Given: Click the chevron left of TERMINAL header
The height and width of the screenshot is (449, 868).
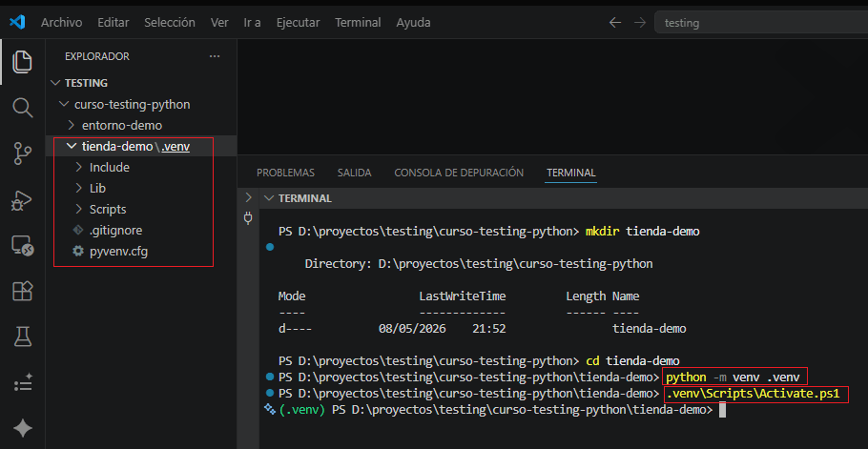Looking at the screenshot, I should pos(248,197).
